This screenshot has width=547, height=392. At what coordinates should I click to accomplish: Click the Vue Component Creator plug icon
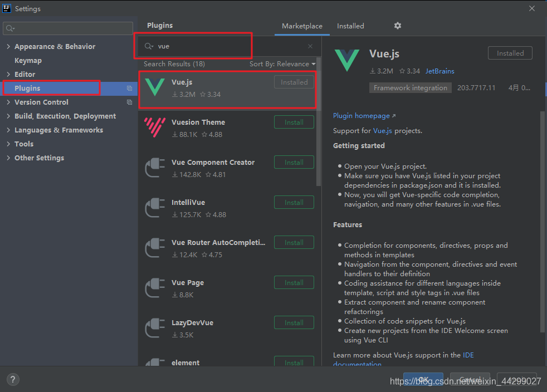click(154, 168)
